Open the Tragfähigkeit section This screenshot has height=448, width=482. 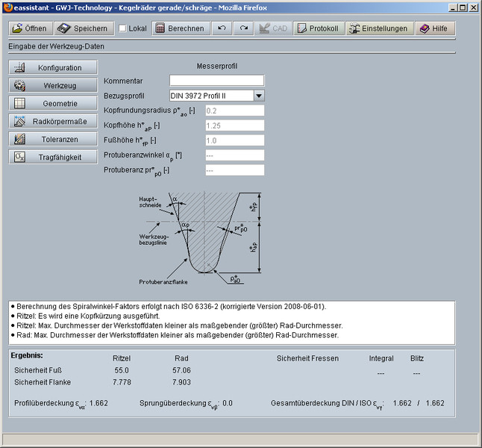tap(54, 157)
